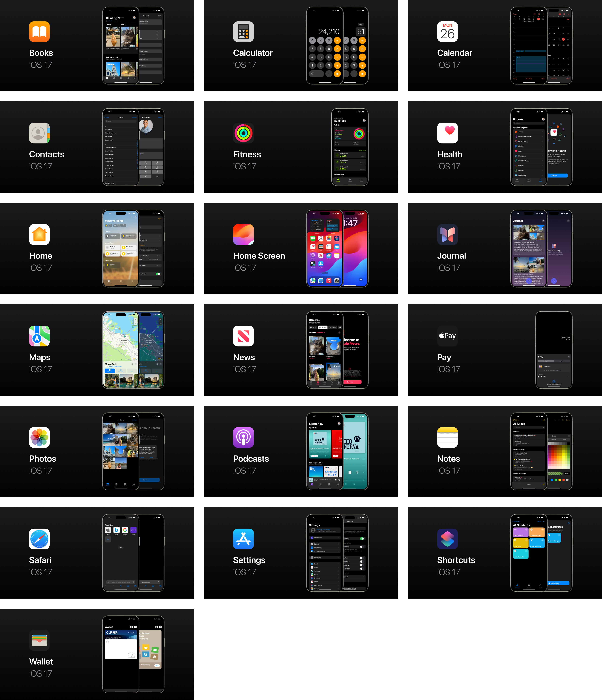Viewport: 602px width, 700px height.
Task: Click the large Photos flower icon beside Photos title
Action: 39,437
